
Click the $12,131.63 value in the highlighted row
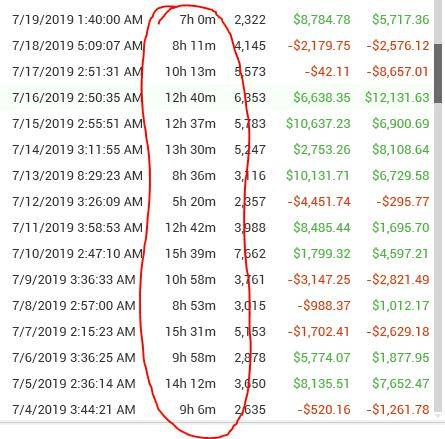coord(397,98)
